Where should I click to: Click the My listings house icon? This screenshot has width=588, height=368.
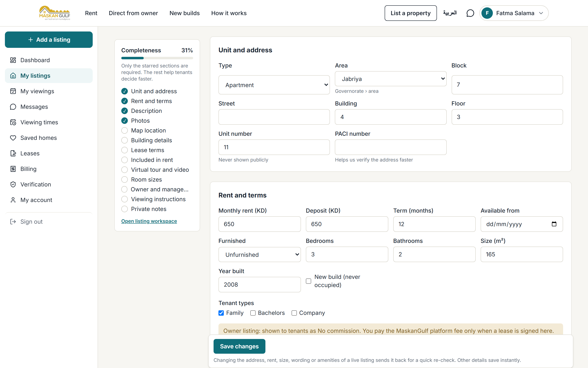tap(13, 76)
